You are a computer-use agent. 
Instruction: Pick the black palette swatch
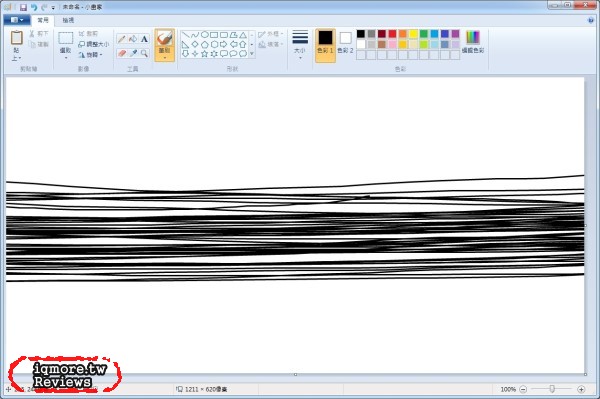(x=361, y=34)
